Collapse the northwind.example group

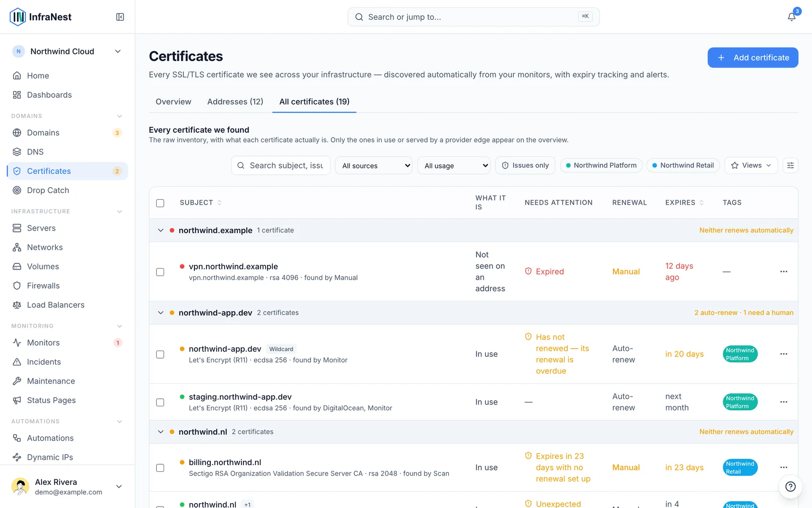click(161, 231)
